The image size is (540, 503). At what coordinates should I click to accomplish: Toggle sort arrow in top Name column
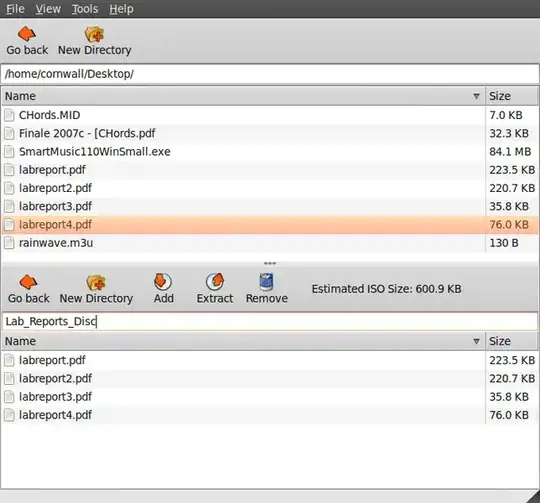pyautogui.click(x=476, y=96)
